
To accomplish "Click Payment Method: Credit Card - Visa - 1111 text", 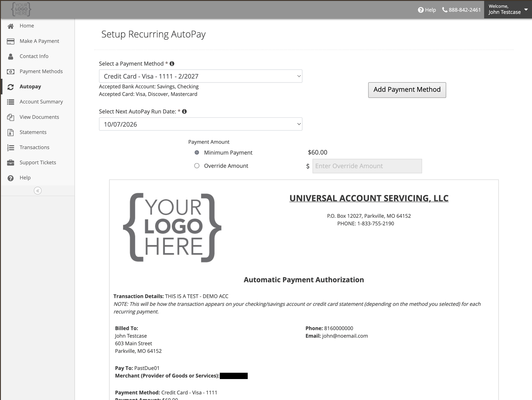I will point(166,393).
